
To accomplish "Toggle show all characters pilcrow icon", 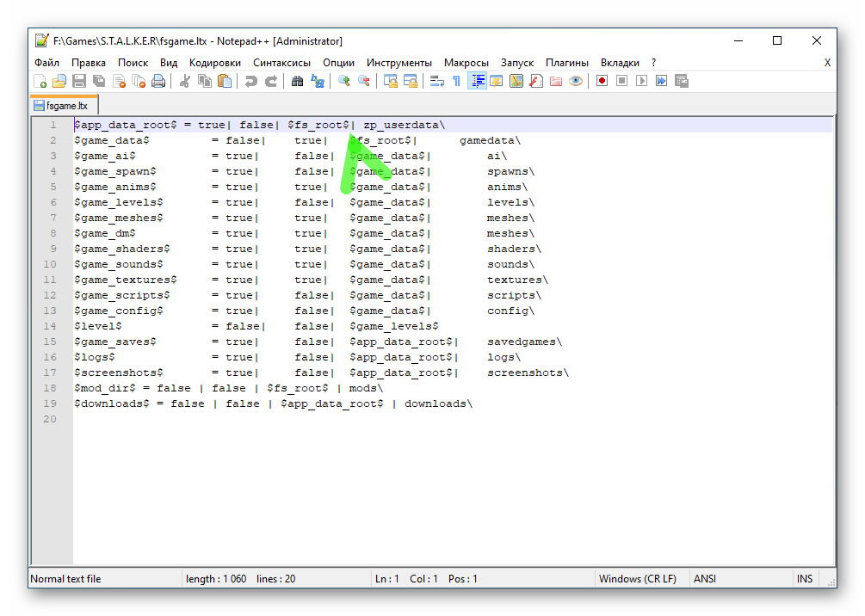I will pyautogui.click(x=456, y=81).
